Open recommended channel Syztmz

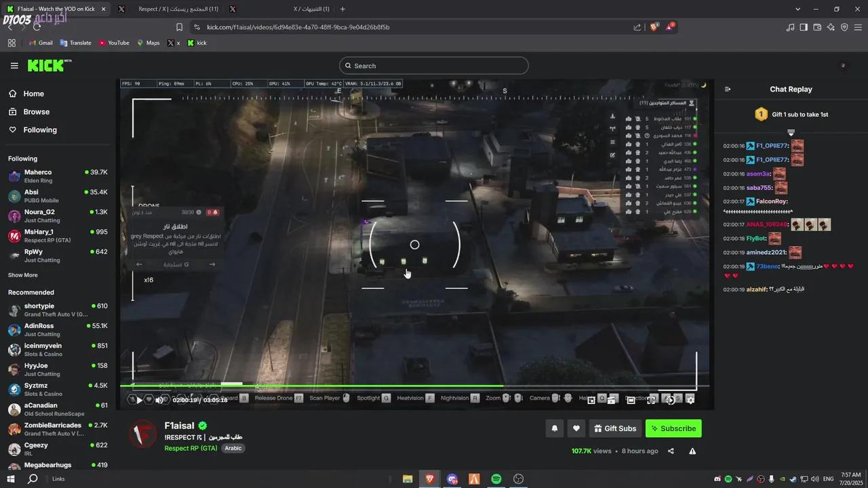tap(58, 389)
